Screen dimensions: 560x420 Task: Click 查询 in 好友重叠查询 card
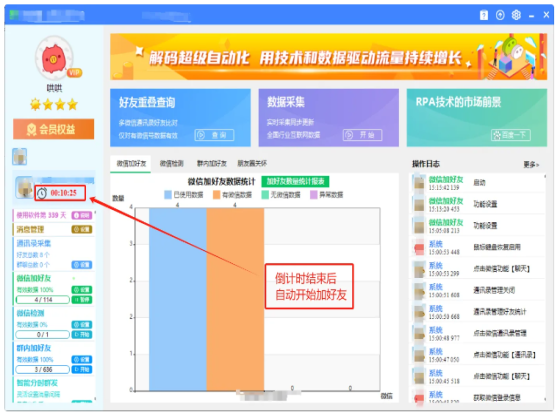click(x=214, y=135)
